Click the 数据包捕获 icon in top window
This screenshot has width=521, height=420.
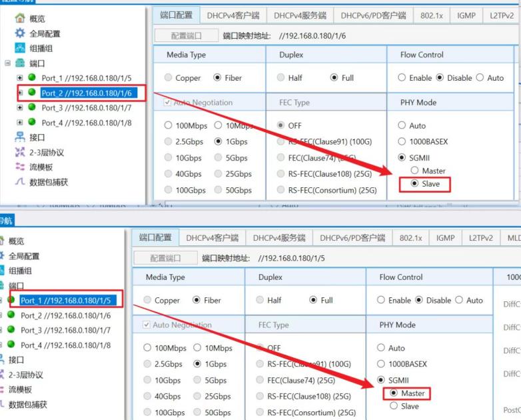click(x=20, y=181)
